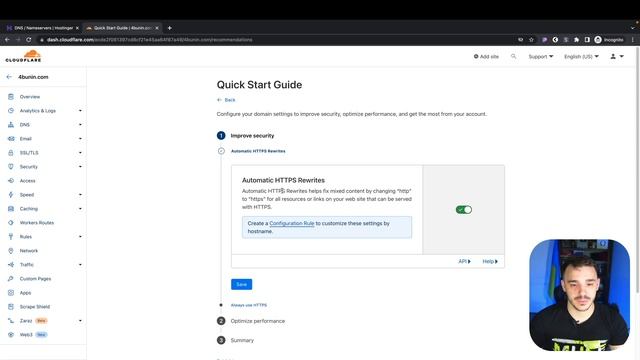Viewport: 640px width, 360px height.
Task: Click Add site in the header
Action: tap(486, 56)
